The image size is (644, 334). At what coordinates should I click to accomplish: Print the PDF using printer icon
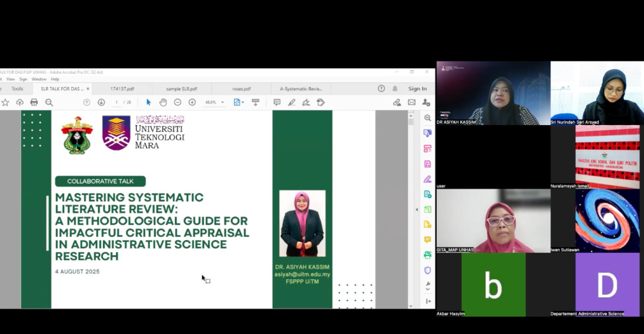point(34,102)
